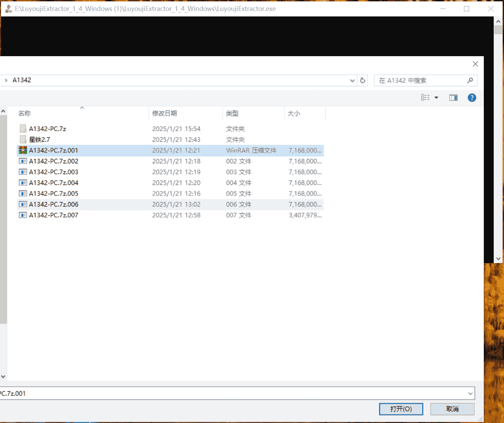Select file A1342-PC.7z.007
This screenshot has width=504, height=423.
tap(53, 215)
